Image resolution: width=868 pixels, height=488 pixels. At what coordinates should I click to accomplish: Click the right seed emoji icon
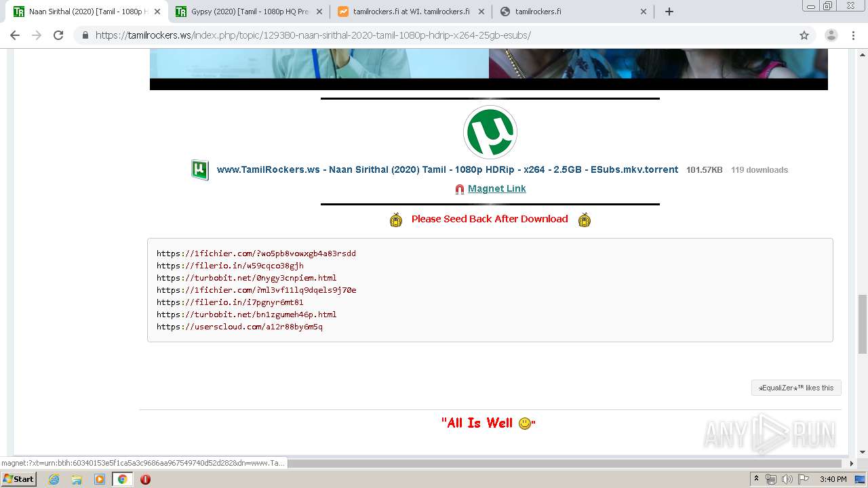[x=584, y=219]
